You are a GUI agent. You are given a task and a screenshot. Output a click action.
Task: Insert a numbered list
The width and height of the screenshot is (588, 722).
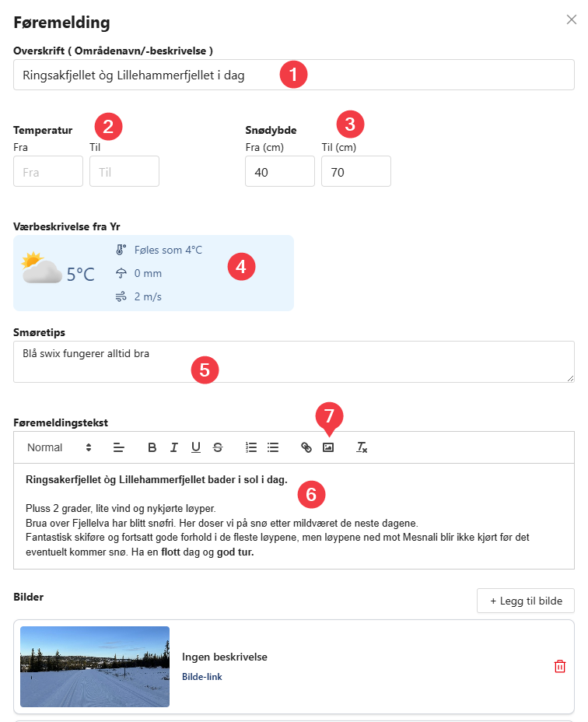click(x=251, y=447)
